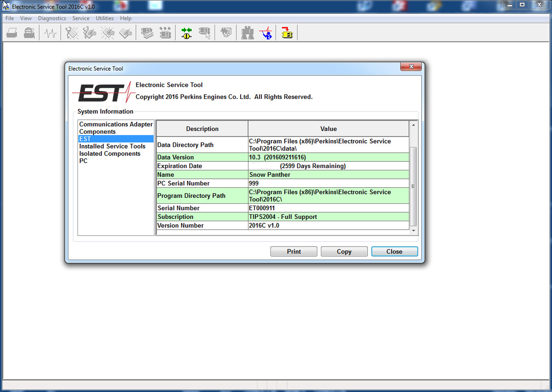Viewport: 552px width, 392px height.
Task: Click the first printer toolbar icon
Action: (x=12, y=33)
